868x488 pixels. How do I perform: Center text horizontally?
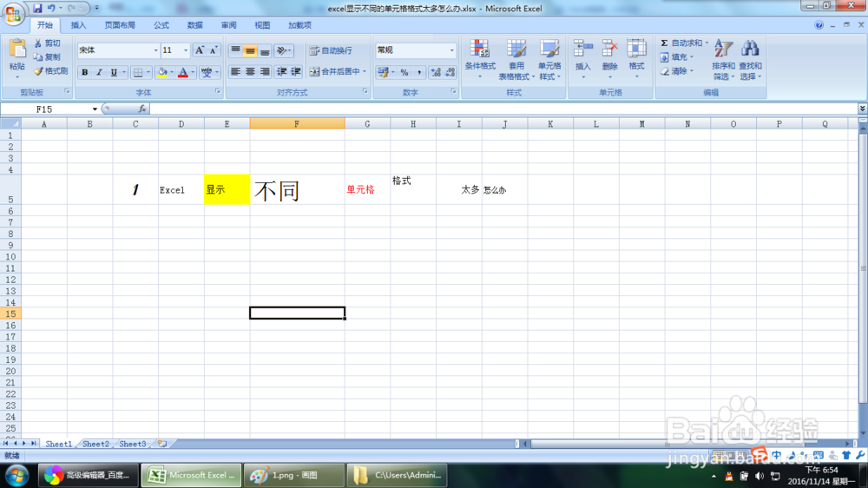click(250, 72)
